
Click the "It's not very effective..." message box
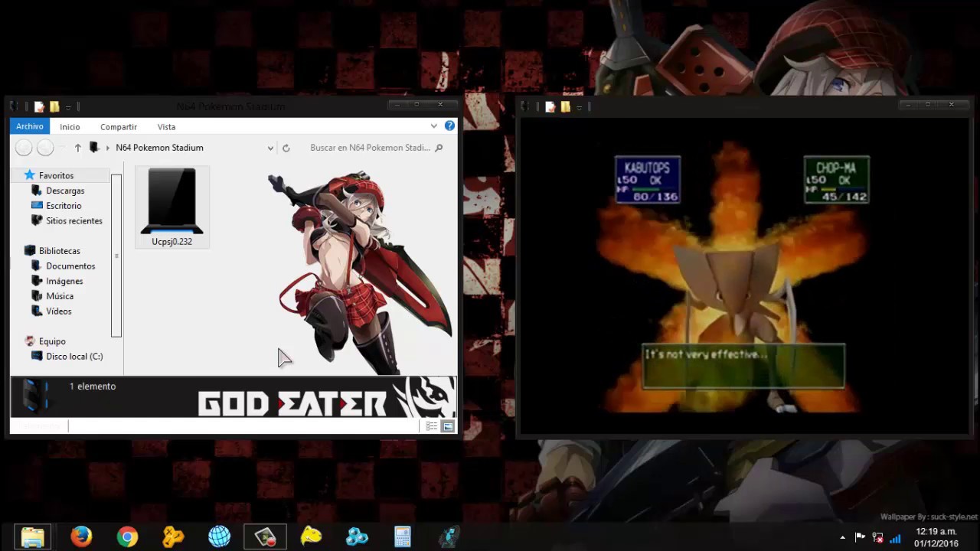[743, 366]
